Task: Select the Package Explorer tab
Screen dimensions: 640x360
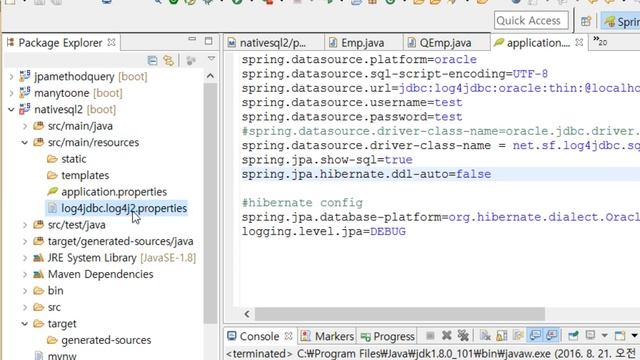Action: coord(60,42)
